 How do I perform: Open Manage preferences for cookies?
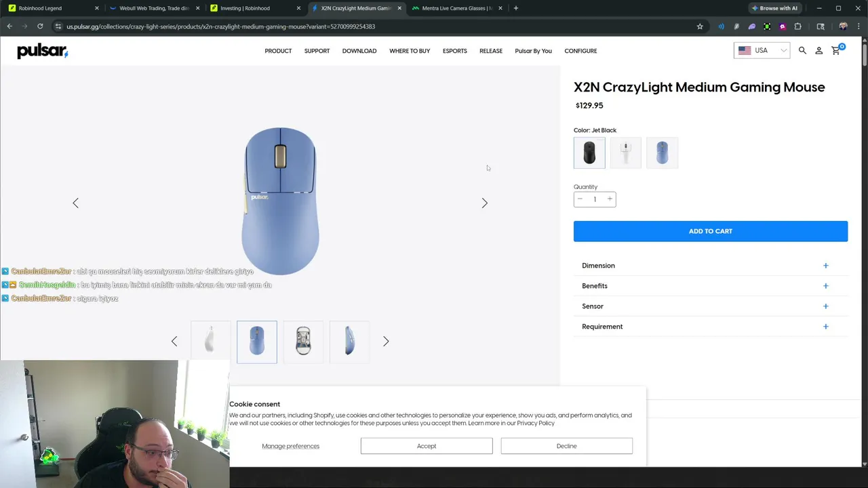pos(290,446)
